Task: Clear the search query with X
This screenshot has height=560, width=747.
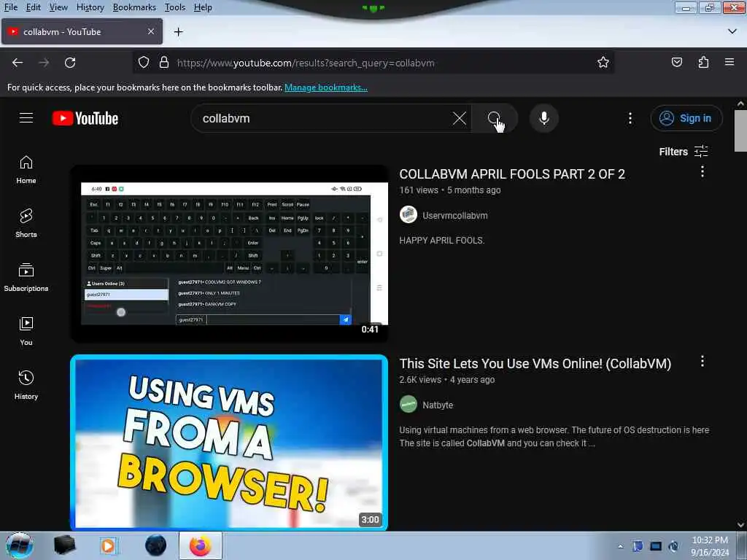Action: [460, 118]
